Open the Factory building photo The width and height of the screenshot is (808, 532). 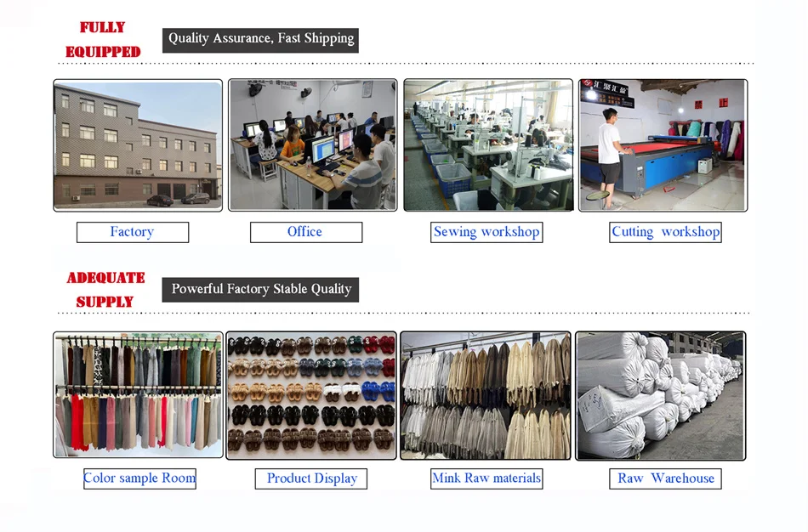(x=138, y=145)
